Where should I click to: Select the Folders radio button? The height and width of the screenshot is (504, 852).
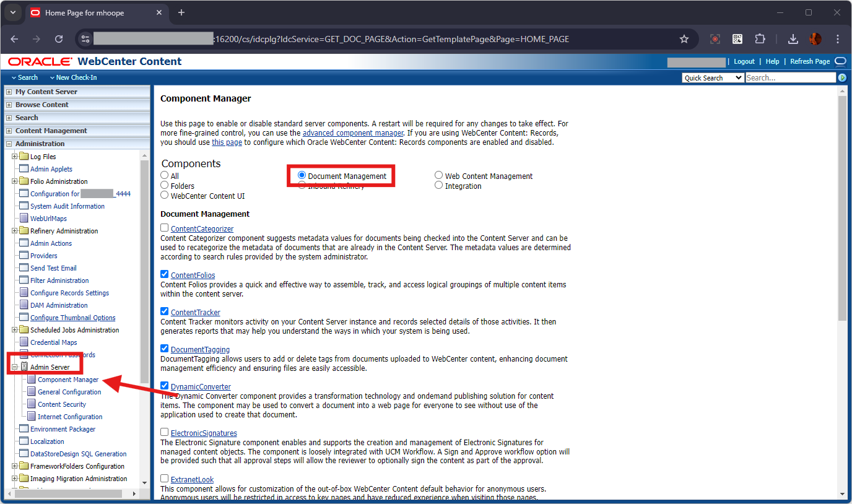[x=164, y=185]
